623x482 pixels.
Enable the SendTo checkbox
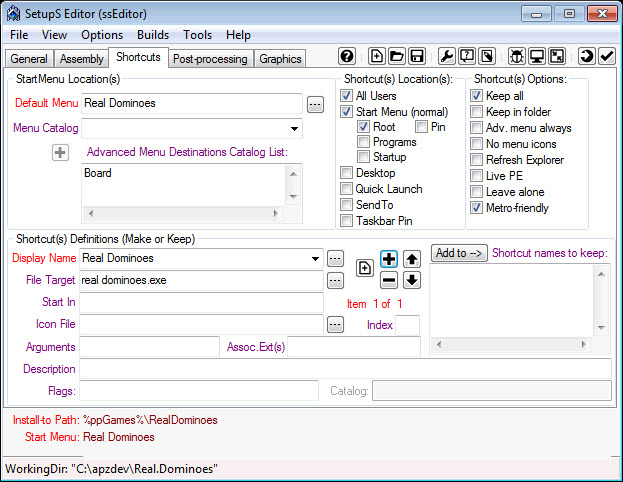[x=346, y=205]
